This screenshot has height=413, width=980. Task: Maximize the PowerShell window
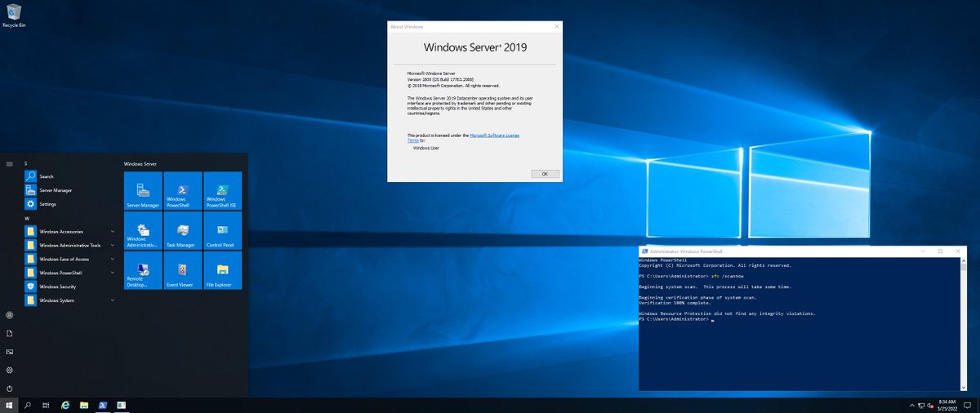point(941,251)
